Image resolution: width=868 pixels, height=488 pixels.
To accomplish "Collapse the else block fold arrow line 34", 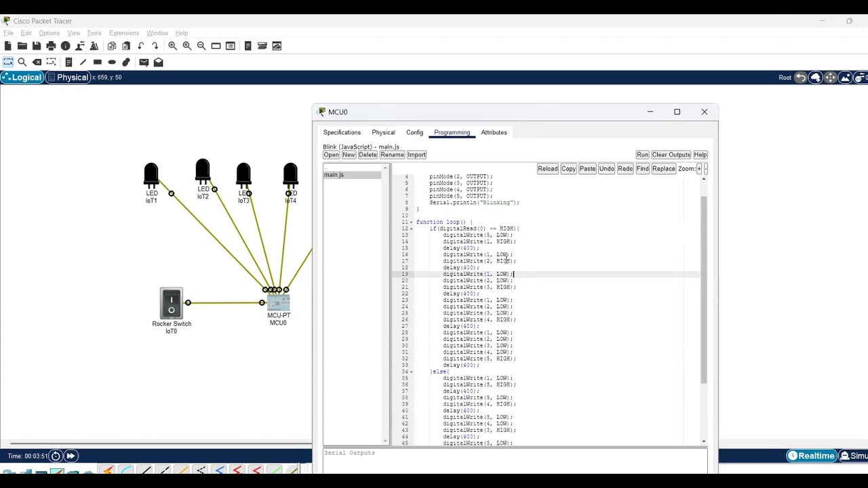I will pyautogui.click(x=411, y=371).
